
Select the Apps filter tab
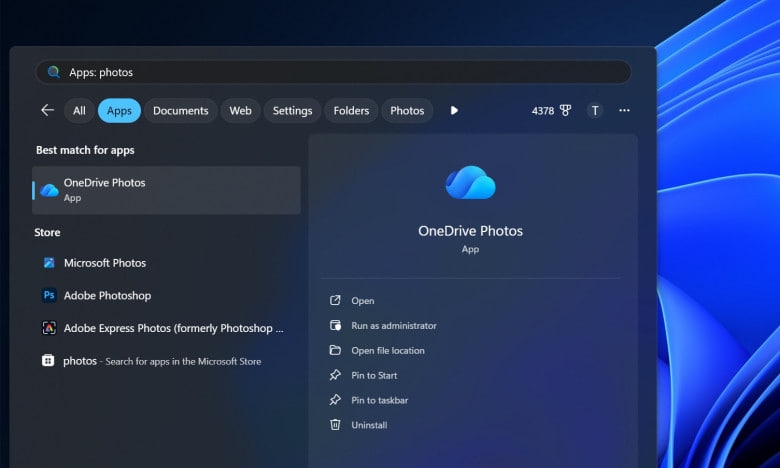click(x=119, y=110)
